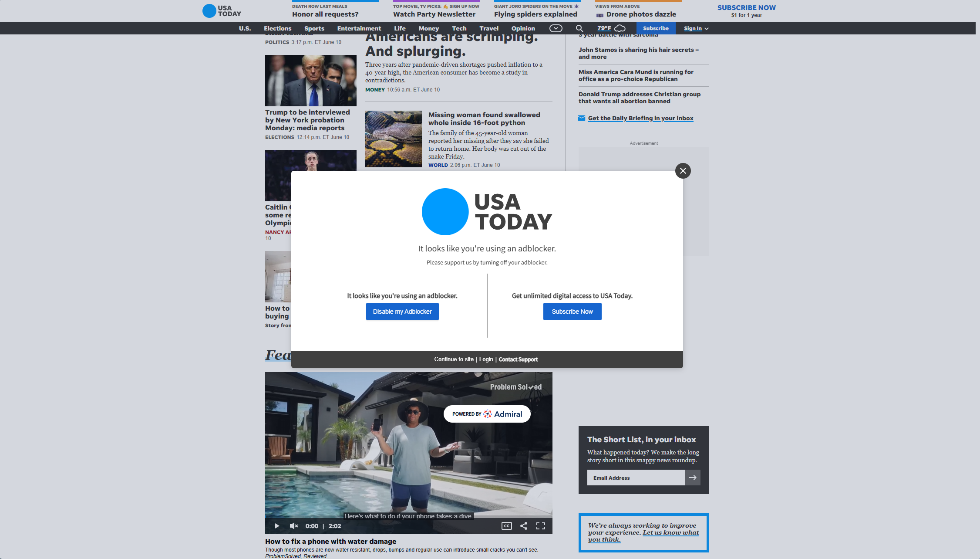Screen dimensions: 980x559
Task: Click the fullscreen expand icon on video player
Action: 540,526
